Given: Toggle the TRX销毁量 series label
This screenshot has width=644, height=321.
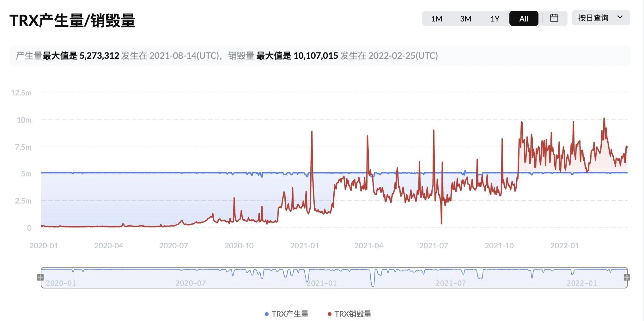Looking at the screenshot, I should 353,314.
